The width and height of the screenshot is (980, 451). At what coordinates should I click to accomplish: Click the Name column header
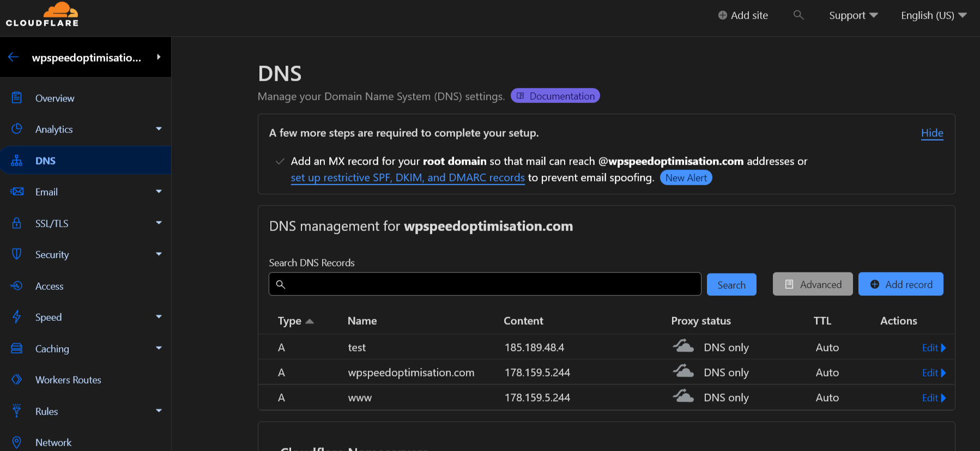(x=362, y=321)
